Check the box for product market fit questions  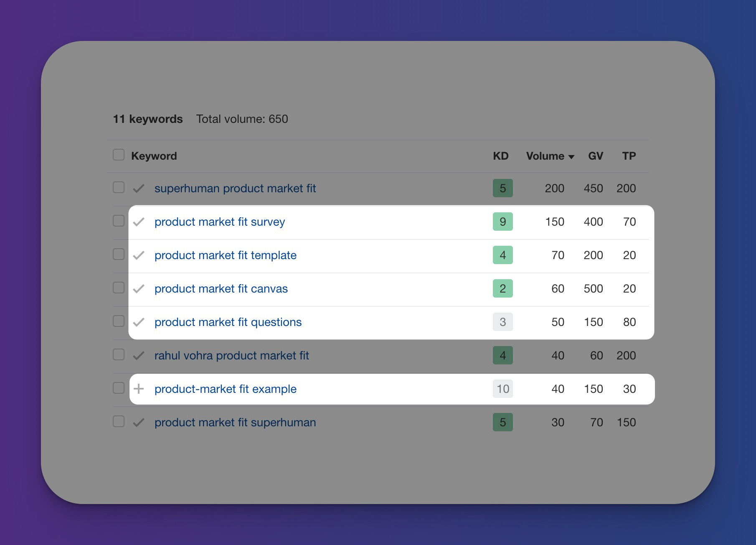point(119,321)
